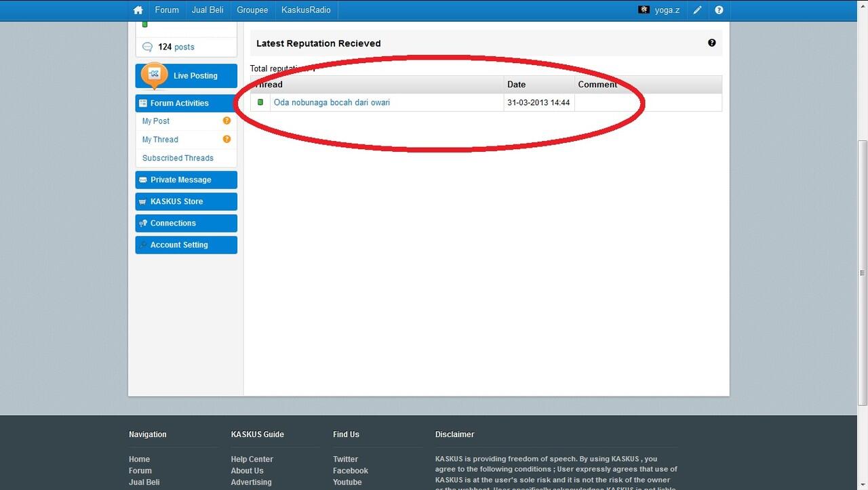Click the posts speech bubble icon
Viewport: 868px width, 490px height.
pos(147,47)
